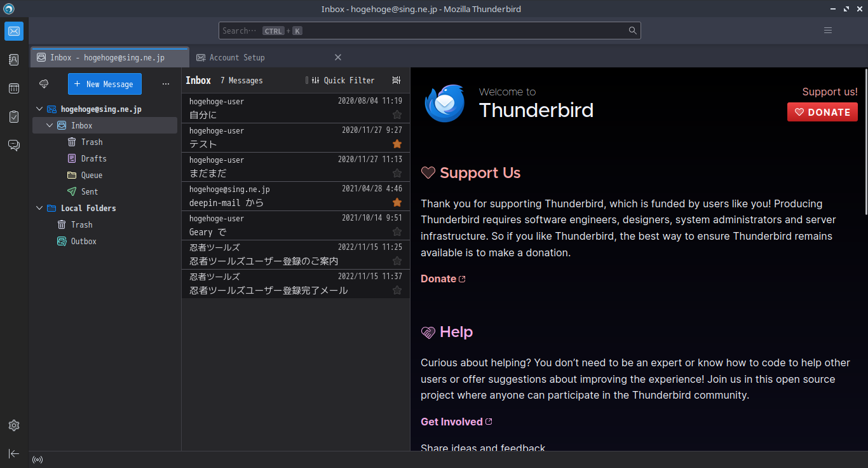
Task: Select the Inbox folder in the tree
Action: point(105,126)
